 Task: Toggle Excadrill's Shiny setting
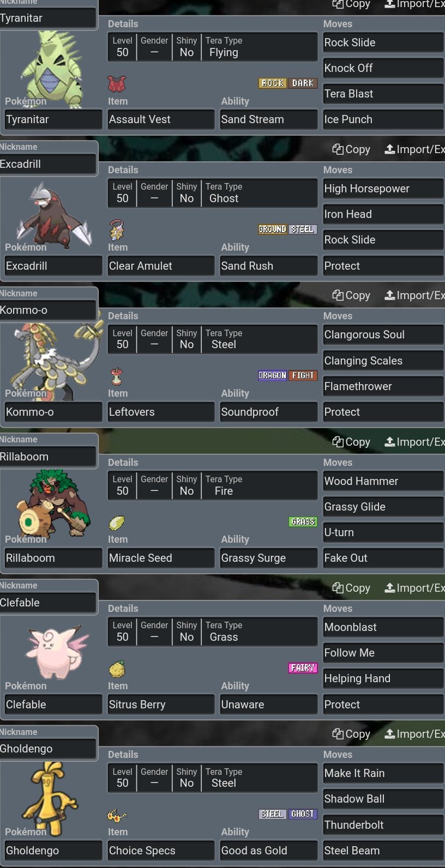tap(187, 193)
